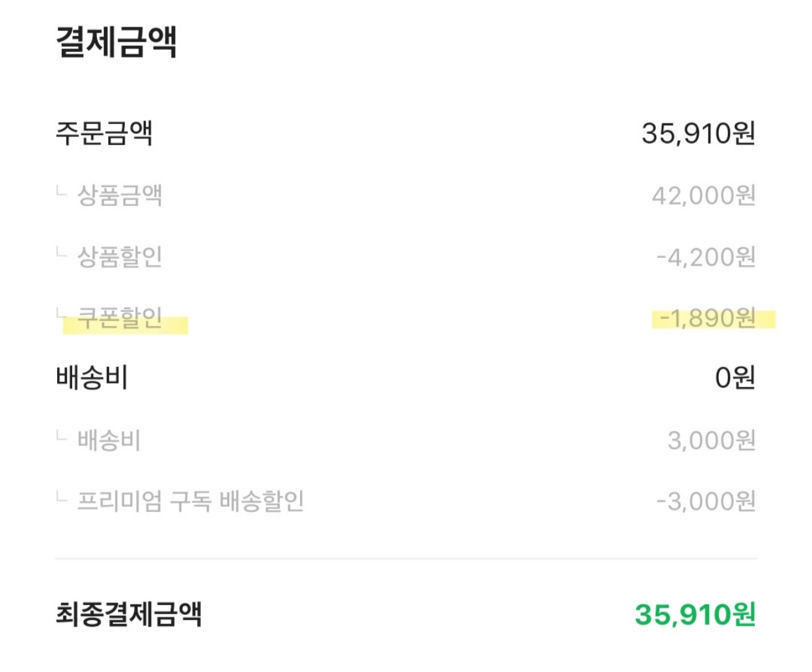Select the gray 배송비 sub-item label
The image size is (812, 672).
(x=109, y=440)
